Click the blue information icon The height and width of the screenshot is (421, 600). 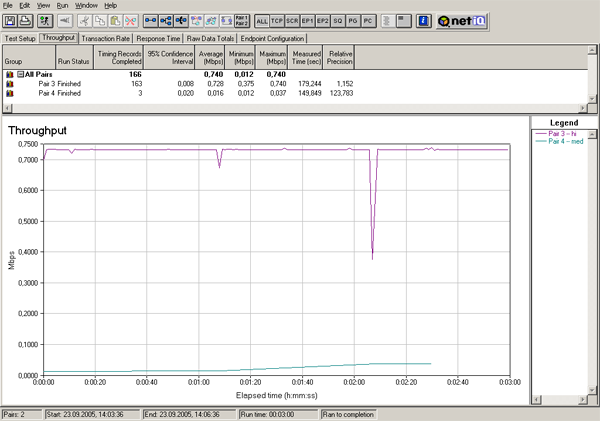click(x=423, y=21)
